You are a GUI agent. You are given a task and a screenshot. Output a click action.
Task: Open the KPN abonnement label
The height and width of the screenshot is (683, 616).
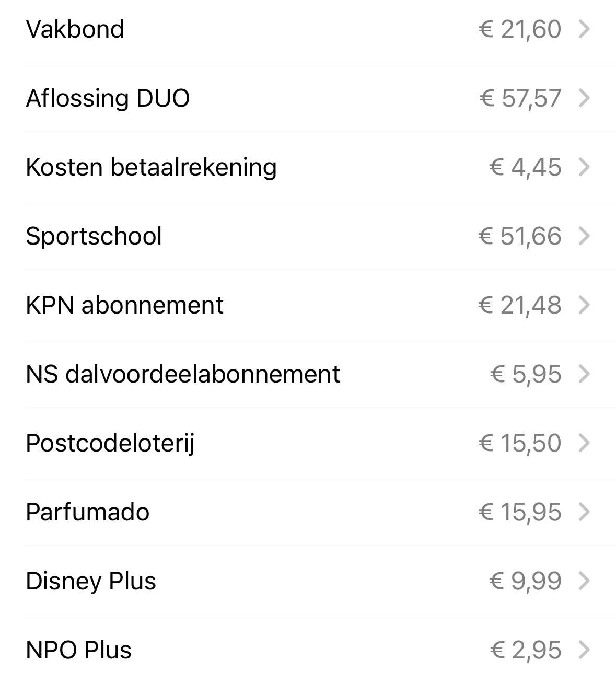[124, 305]
